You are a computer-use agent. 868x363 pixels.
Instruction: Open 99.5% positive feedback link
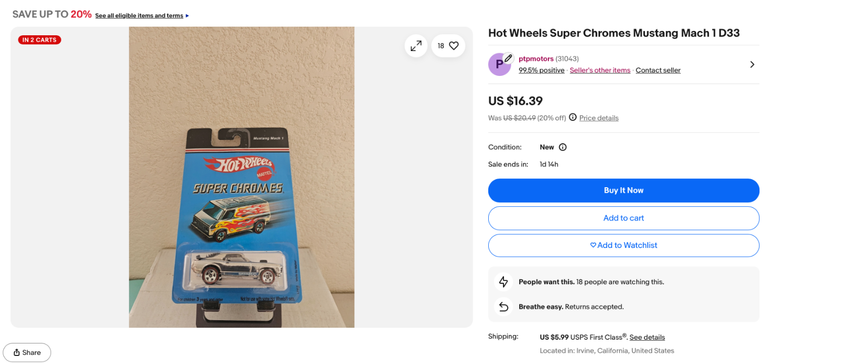point(541,71)
